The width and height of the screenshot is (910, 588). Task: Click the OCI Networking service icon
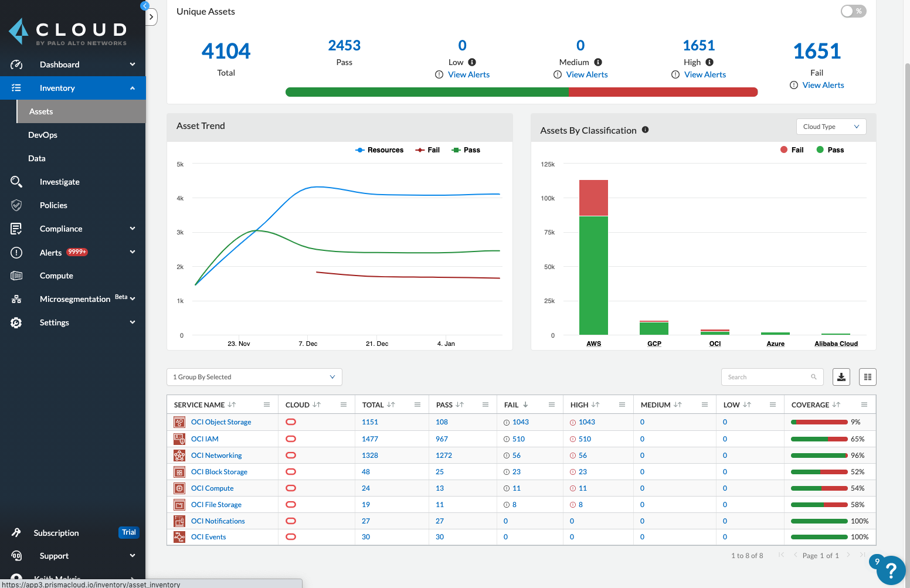pos(179,455)
